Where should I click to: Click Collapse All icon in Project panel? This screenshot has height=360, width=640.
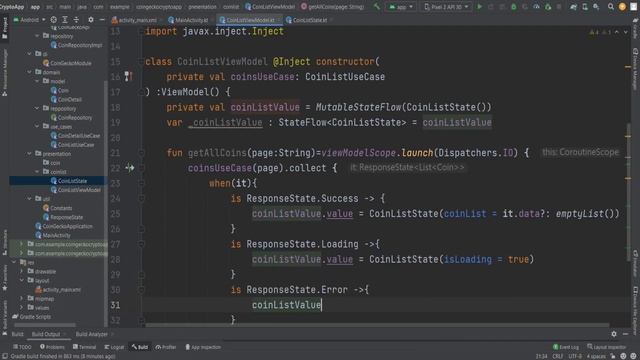[76, 20]
